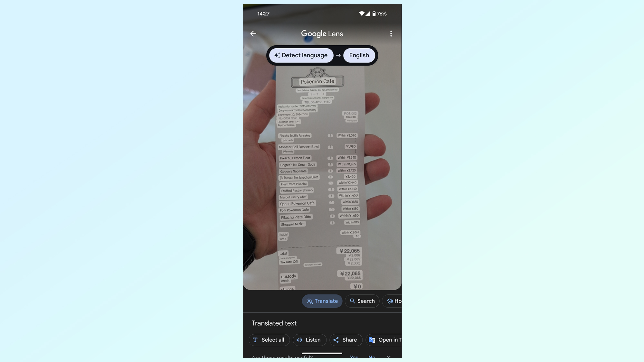The height and width of the screenshot is (362, 644).
Task: Toggle target language to English
Action: click(x=359, y=55)
